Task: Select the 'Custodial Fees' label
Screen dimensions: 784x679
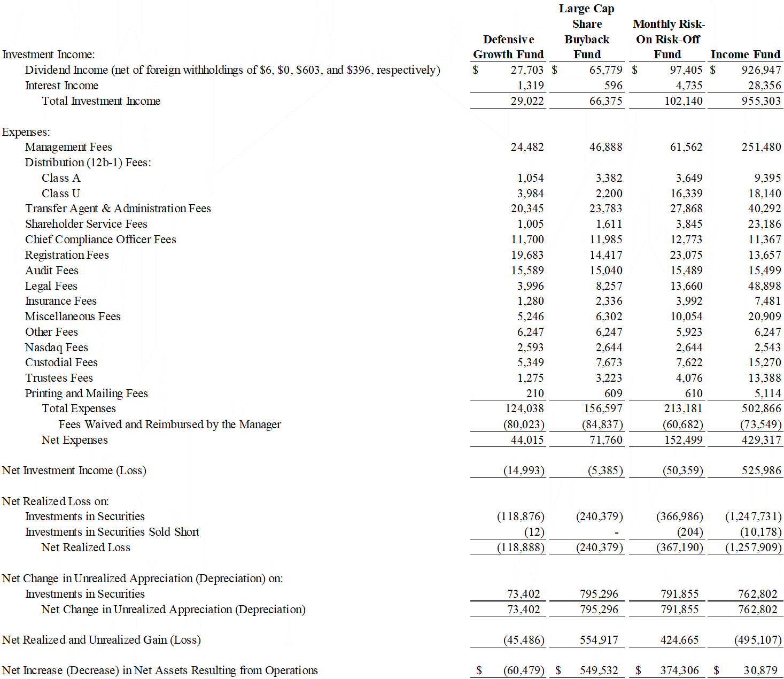Action: [61, 362]
